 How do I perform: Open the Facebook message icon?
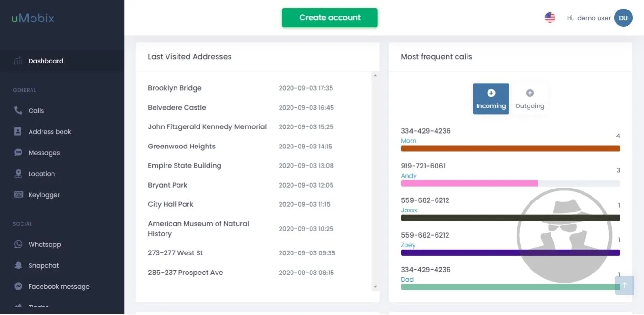tap(18, 286)
